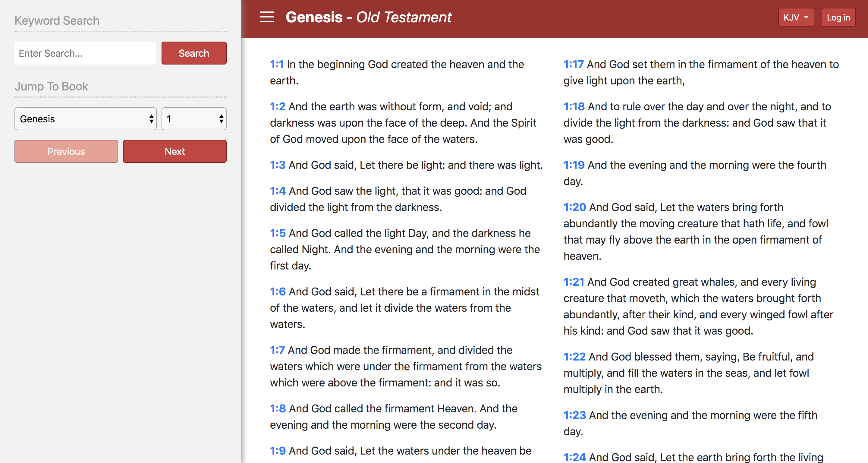Image resolution: width=868 pixels, height=463 pixels.
Task: Open the Genesis book selector
Action: (x=86, y=119)
